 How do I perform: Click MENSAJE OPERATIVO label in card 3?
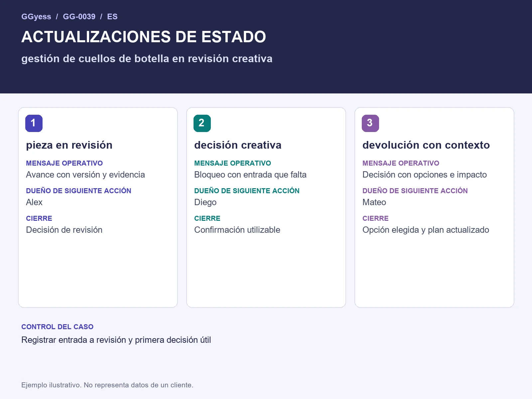401,163
